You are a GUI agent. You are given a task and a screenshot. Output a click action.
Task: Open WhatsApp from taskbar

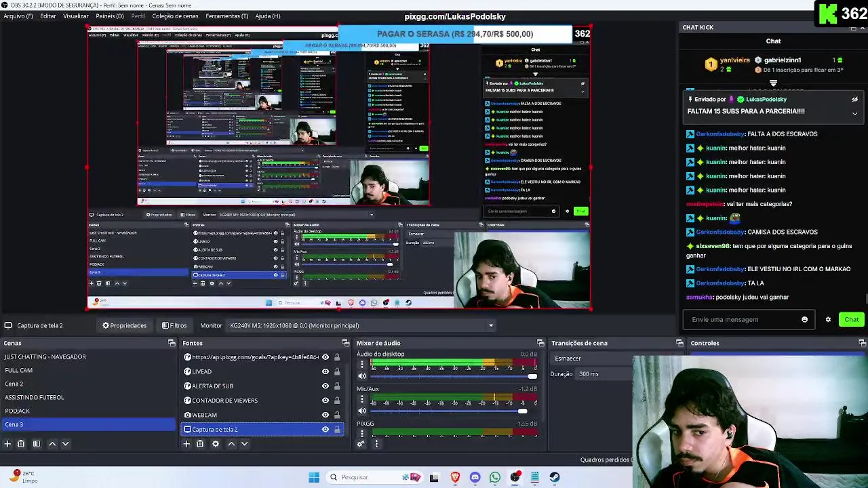495,477
